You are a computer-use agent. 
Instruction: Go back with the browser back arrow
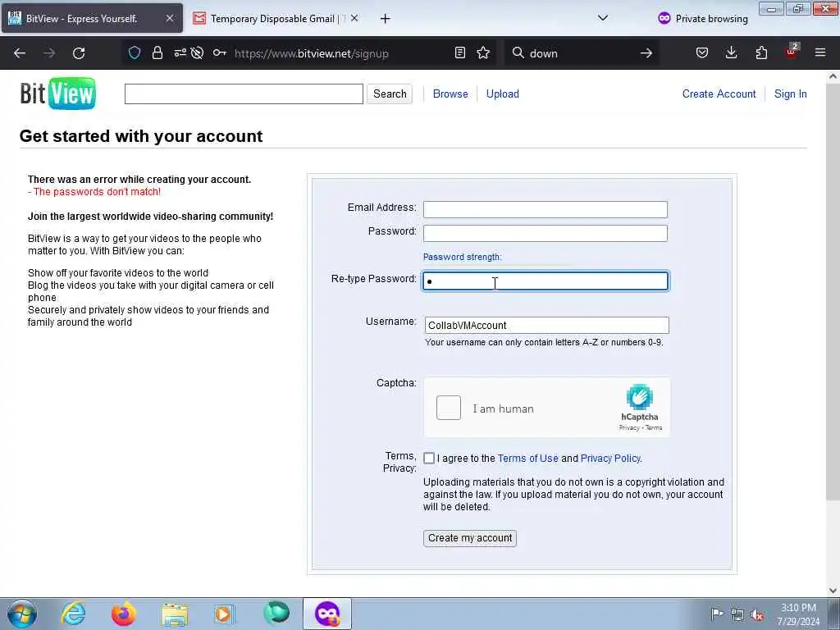(x=20, y=53)
